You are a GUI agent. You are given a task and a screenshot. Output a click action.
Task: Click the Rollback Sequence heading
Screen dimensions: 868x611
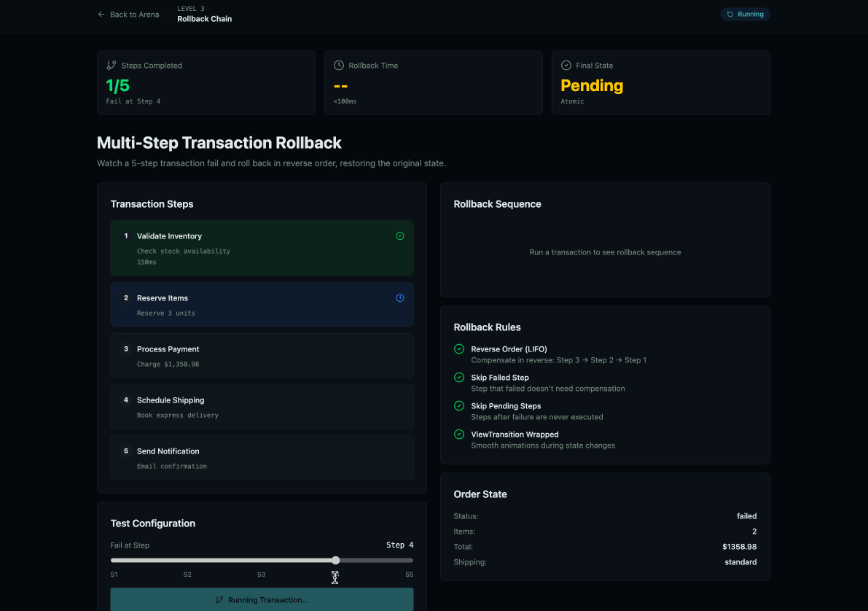pos(497,204)
